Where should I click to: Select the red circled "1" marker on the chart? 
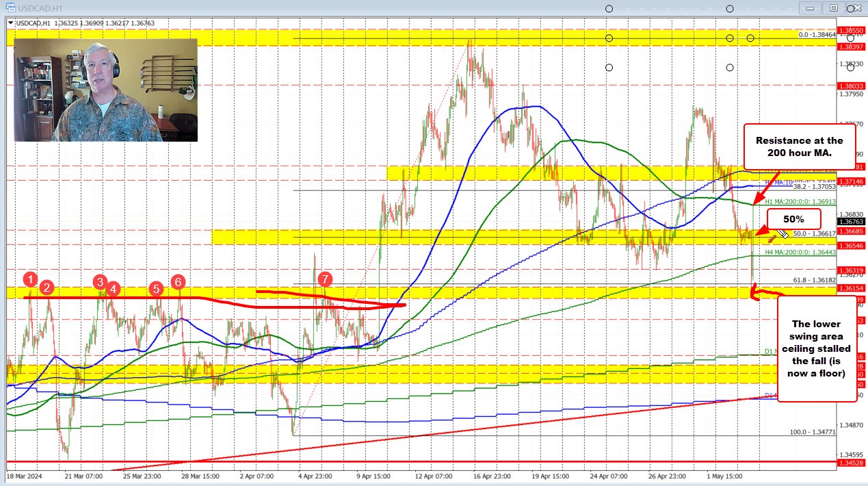tap(29, 279)
